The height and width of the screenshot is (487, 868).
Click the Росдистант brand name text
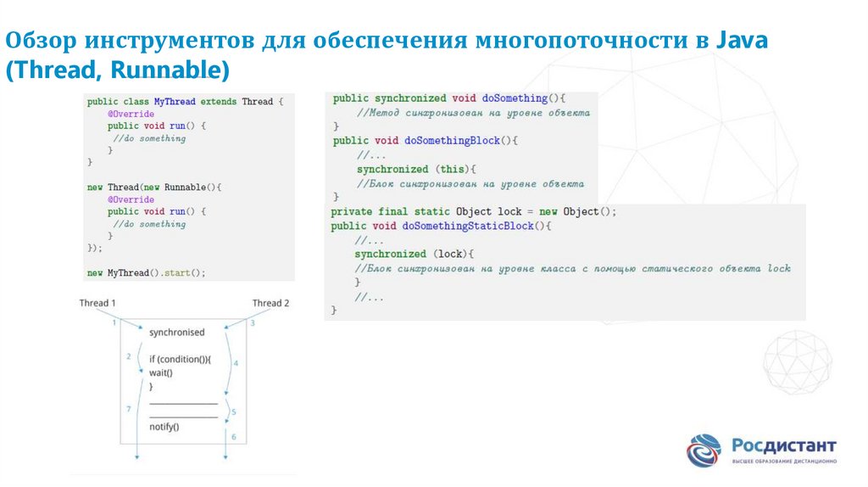(x=783, y=445)
